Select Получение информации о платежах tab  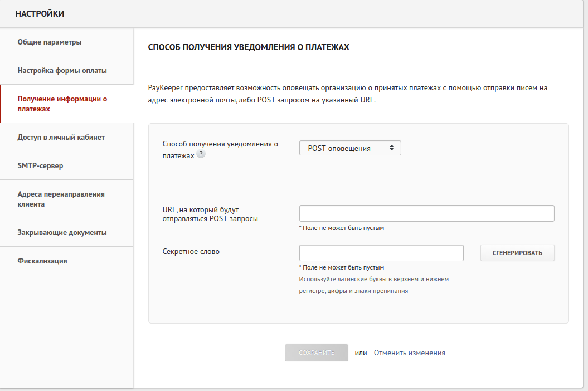tap(62, 104)
